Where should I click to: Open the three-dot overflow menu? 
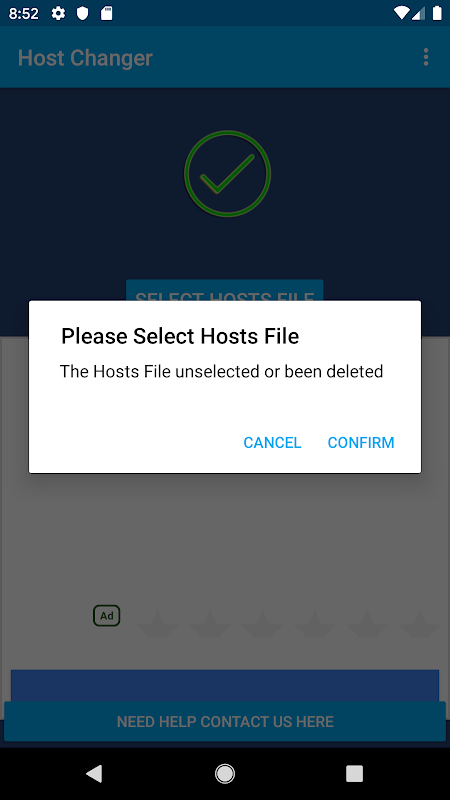point(426,57)
